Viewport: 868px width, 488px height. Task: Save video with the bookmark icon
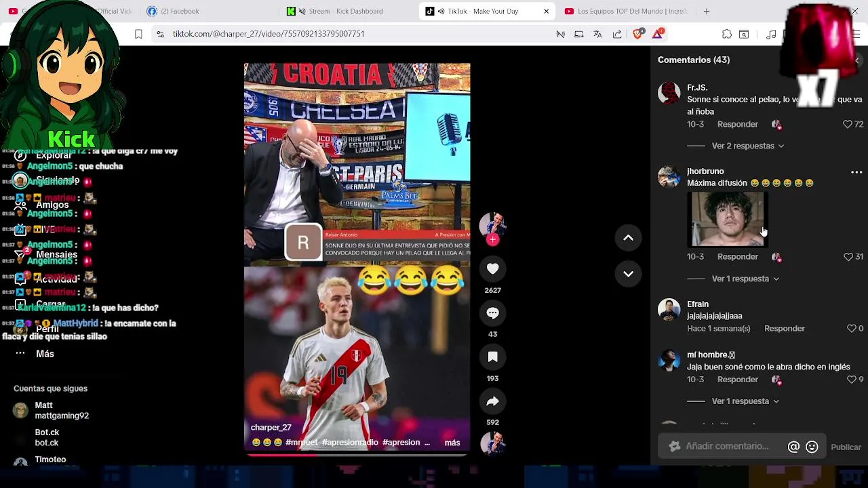pos(493,357)
